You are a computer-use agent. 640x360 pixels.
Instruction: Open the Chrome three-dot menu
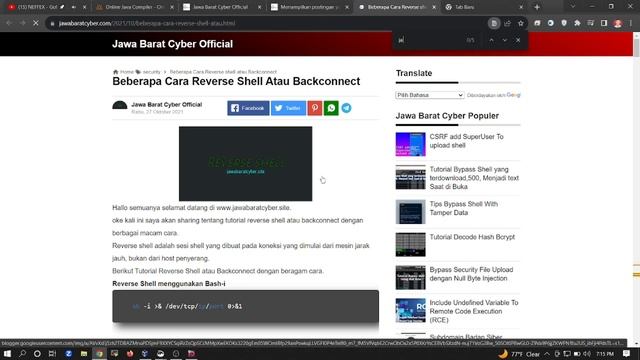631,23
